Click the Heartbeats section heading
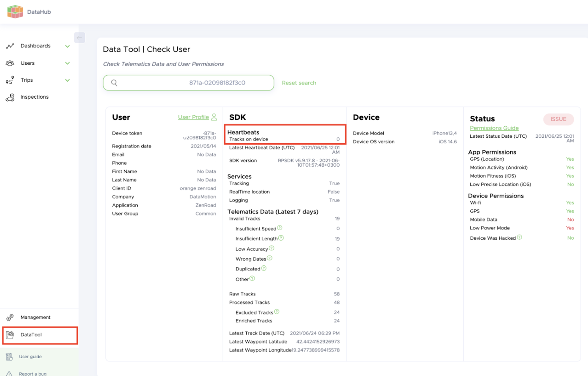Screen dimensions: 588x376 click(243, 132)
